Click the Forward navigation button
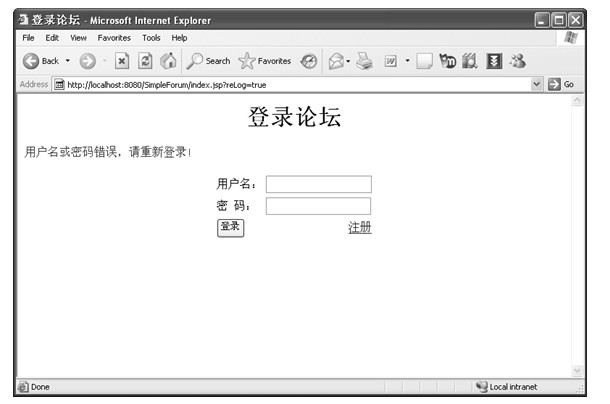 tap(88, 61)
